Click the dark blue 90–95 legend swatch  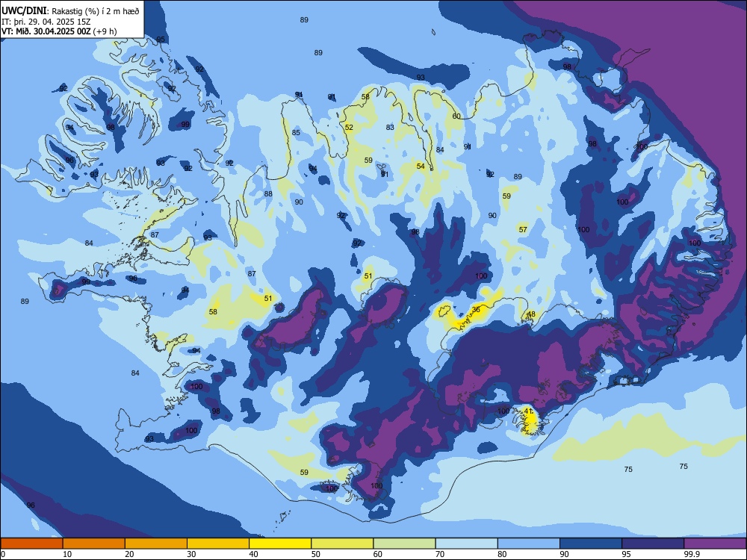click(591, 544)
